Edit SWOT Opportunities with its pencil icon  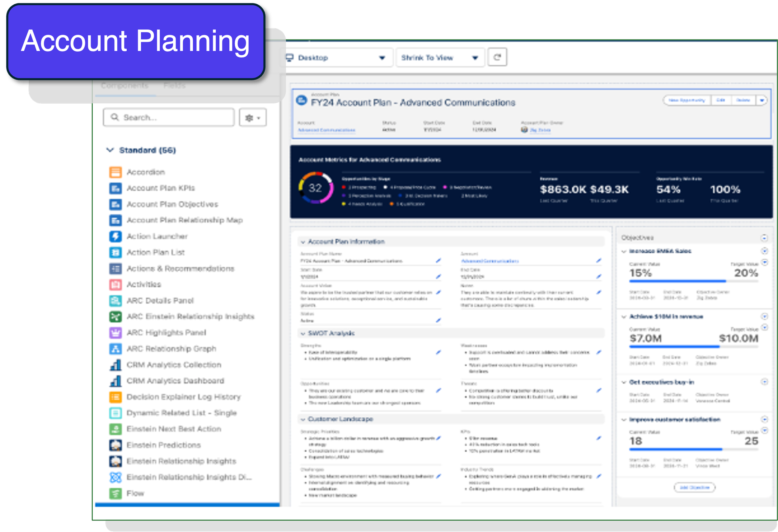[438, 390]
